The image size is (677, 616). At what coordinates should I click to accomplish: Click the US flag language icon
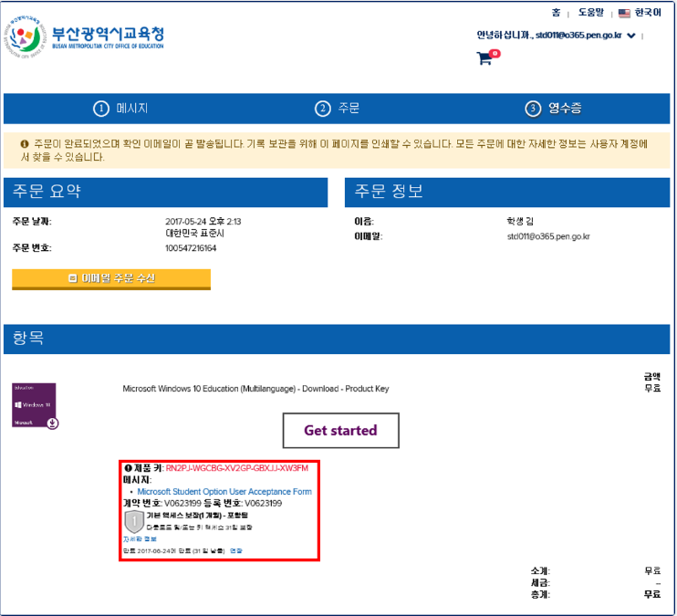tap(624, 13)
